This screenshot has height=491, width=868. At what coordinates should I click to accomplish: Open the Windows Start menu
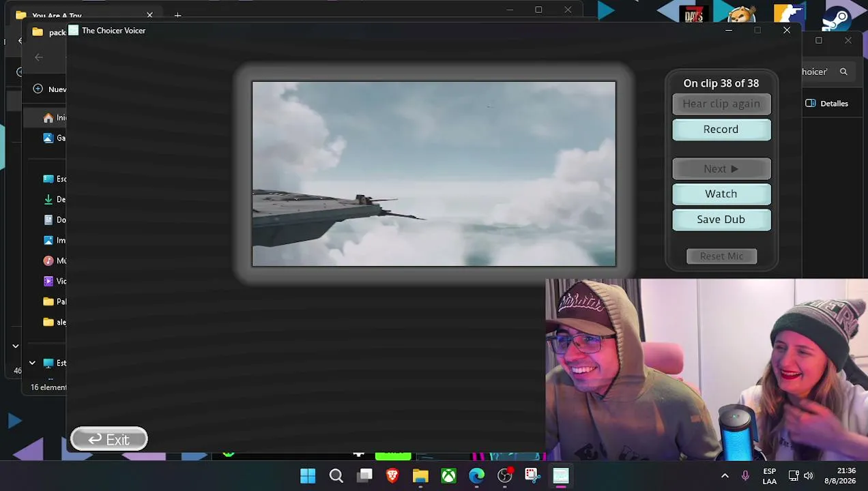308,476
